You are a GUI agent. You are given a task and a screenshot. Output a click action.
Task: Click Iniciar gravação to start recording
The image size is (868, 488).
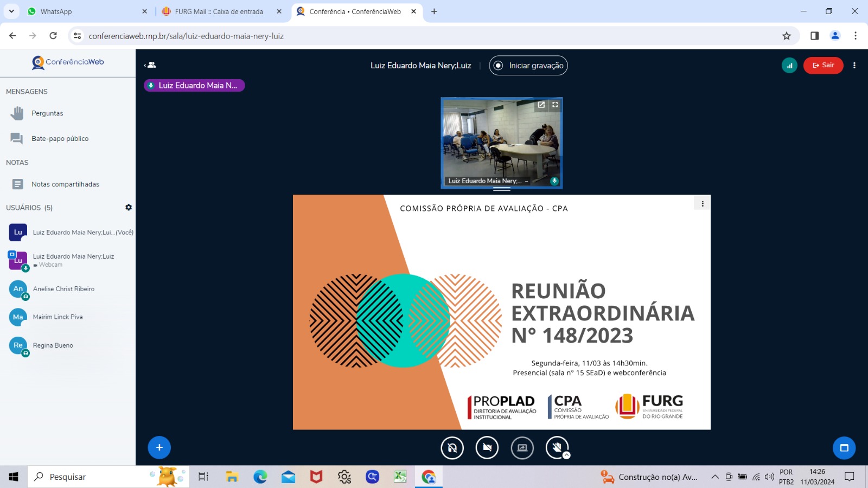point(528,66)
